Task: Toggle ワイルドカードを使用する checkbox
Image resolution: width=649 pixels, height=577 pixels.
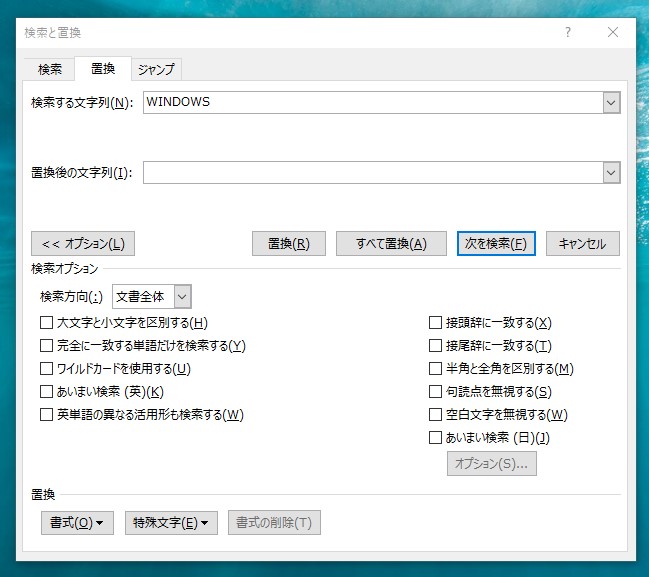Action: 46,369
